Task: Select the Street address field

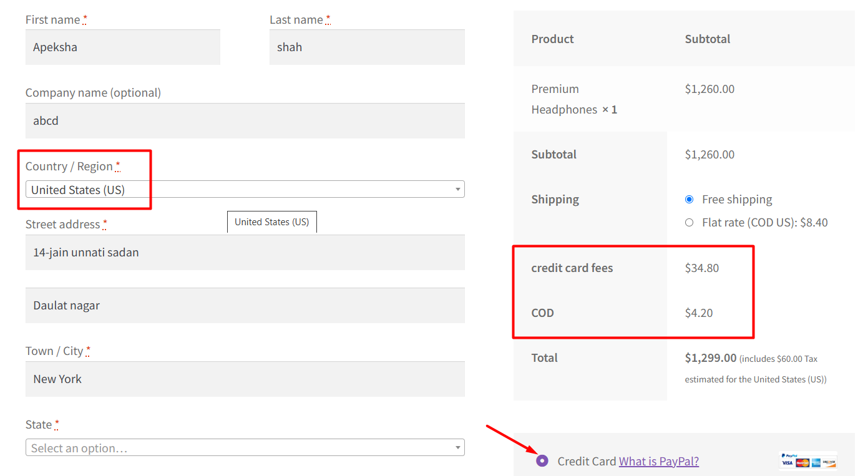Action: [x=245, y=252]
